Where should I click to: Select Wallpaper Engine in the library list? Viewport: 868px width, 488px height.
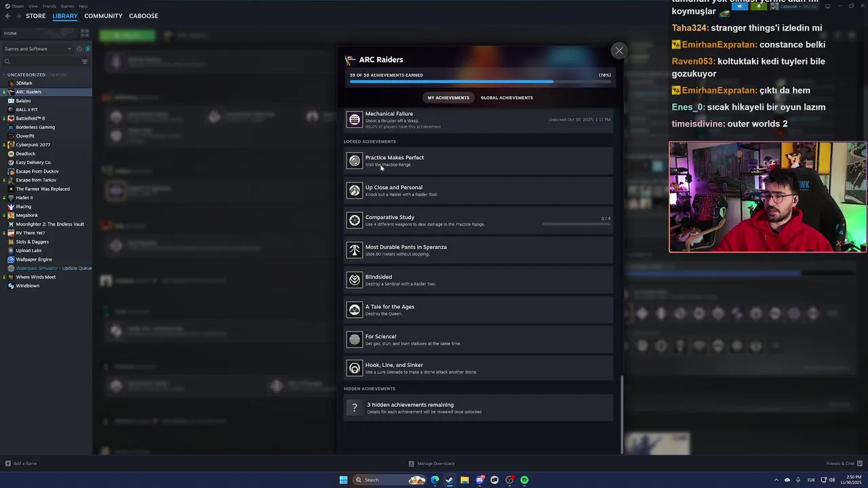coord(34,260)
